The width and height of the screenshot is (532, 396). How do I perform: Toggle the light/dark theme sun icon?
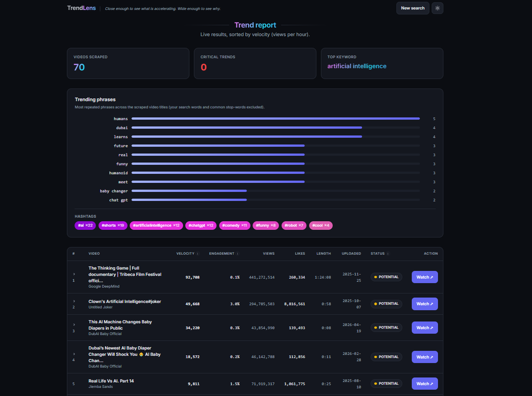coord(438,8)
